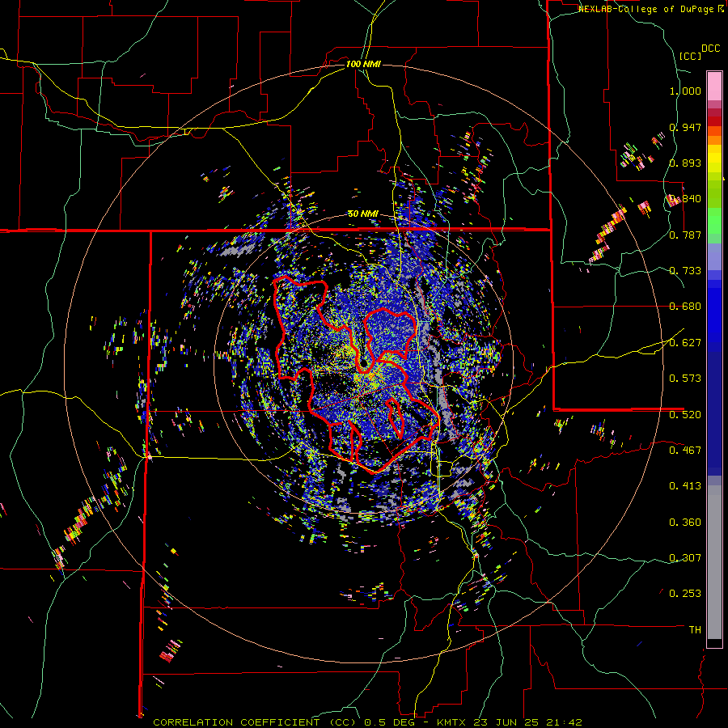Screen dimensions: 728x728
Task: Click the 0.840 legend value
Action: click(x=685, y=199)
